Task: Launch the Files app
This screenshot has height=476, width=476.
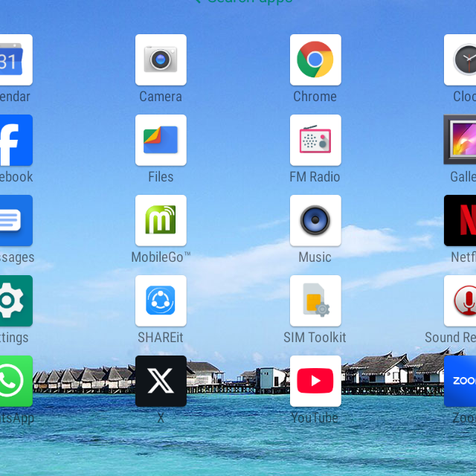Action: click(161, 140)
